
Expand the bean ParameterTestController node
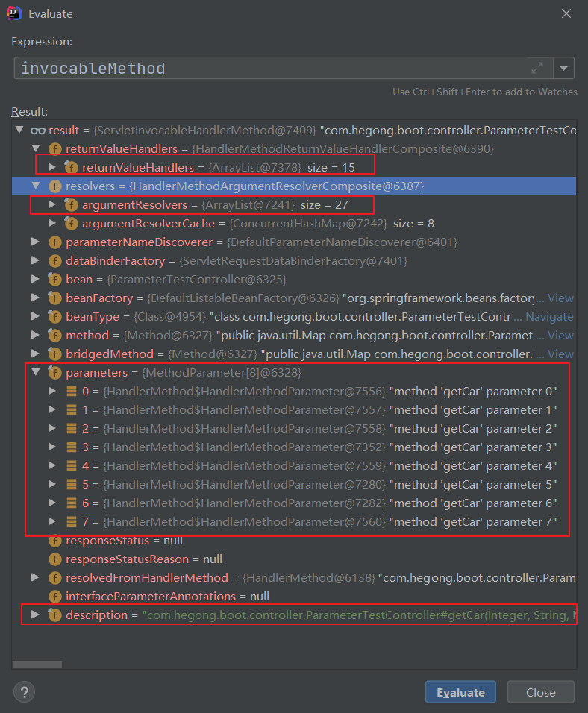(x=35, y=279)
